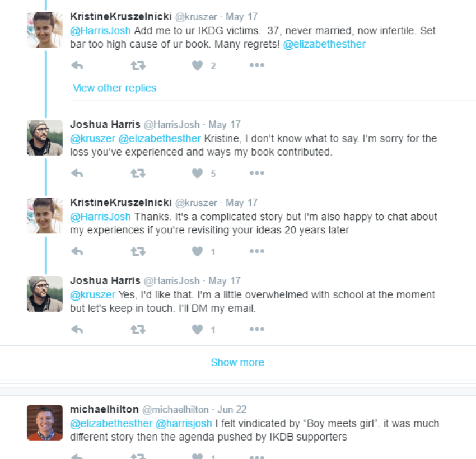Like Joshua's tweet with 5 likes

click(197, 174)
